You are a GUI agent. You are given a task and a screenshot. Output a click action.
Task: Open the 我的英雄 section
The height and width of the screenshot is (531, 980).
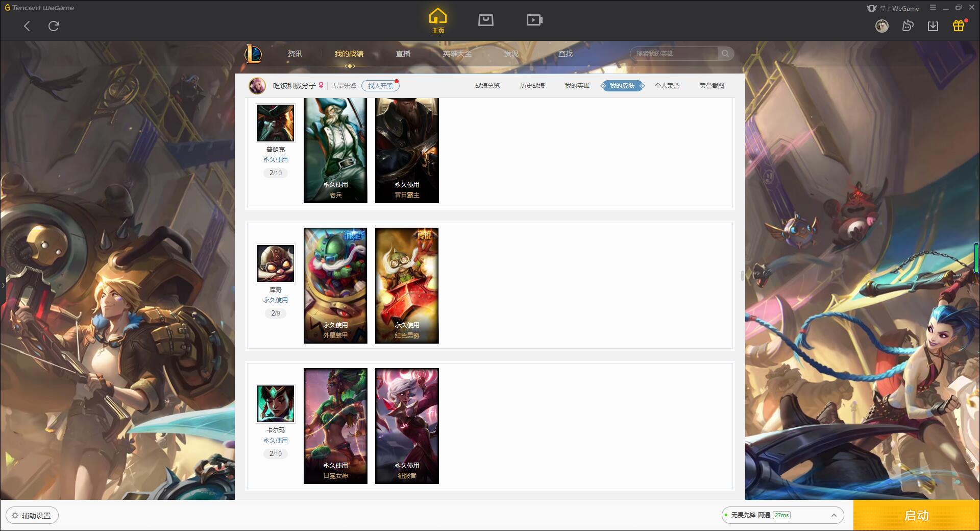(x=577, y=86)
